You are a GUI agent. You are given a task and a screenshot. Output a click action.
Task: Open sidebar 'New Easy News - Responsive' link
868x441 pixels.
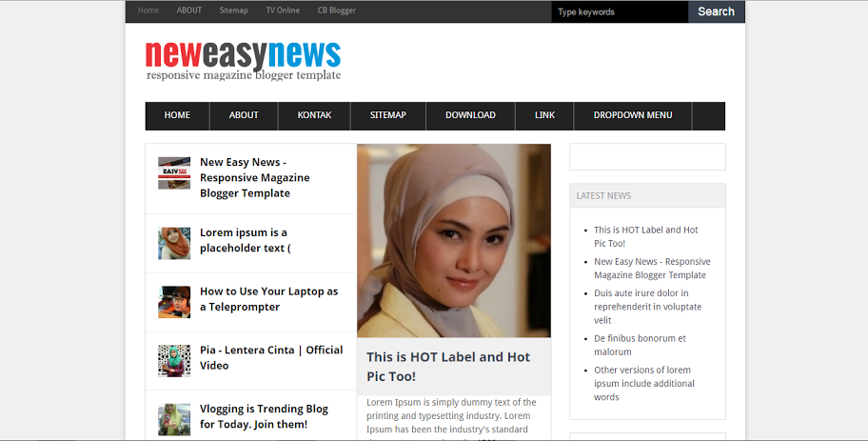652,269
